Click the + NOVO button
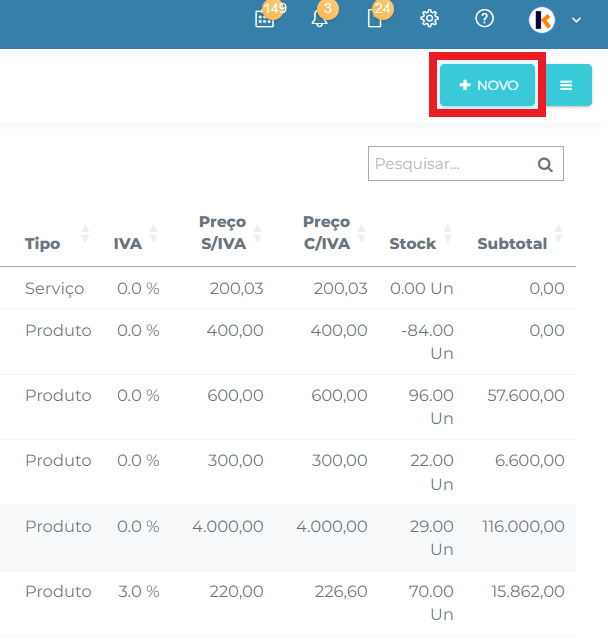The width and height of the screenshot is (608, 641). point(487,85)
